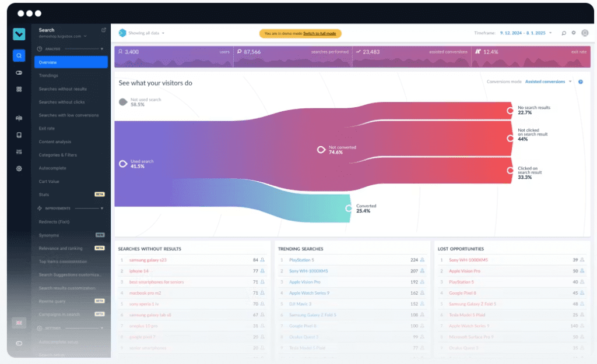Open the toggle-shaped icon in left rail
The height and width of the screenshot is (364, 597).
point(19,73)
